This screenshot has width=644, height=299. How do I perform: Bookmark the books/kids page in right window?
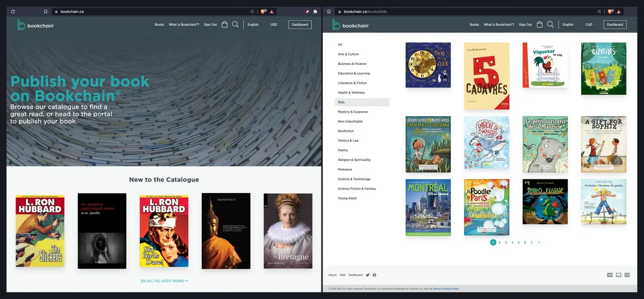point(329,11)
